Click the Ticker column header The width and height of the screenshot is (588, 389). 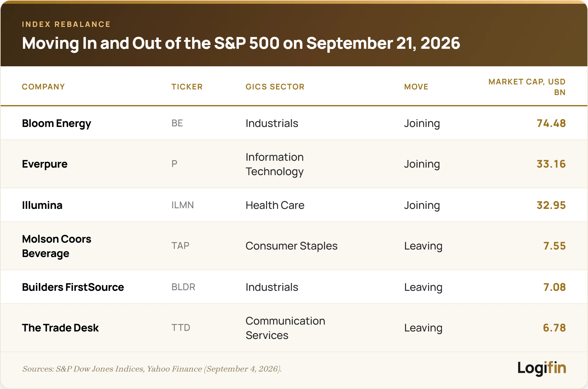pos(187,87)
